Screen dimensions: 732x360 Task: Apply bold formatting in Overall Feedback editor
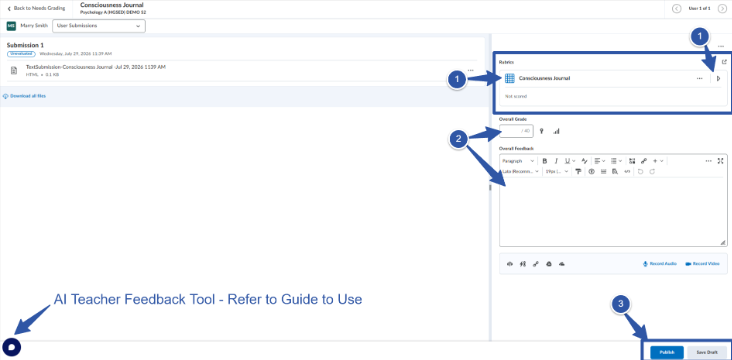[x=544, y=161]
